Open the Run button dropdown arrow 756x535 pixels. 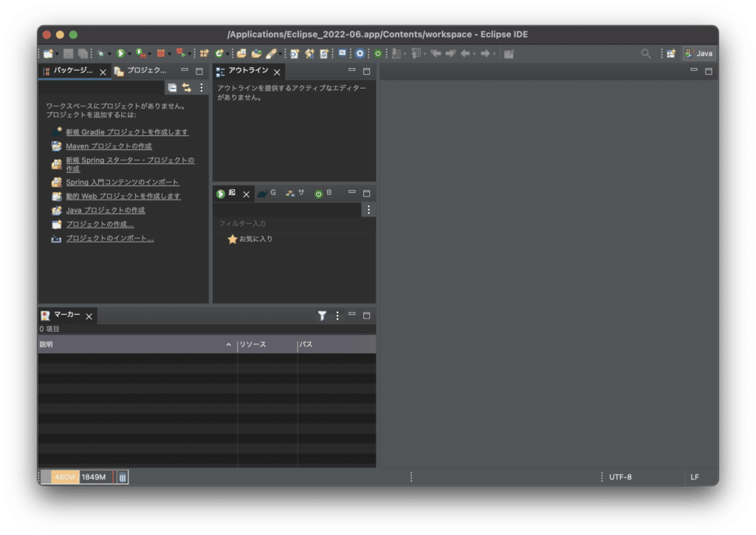click(130, 53)
